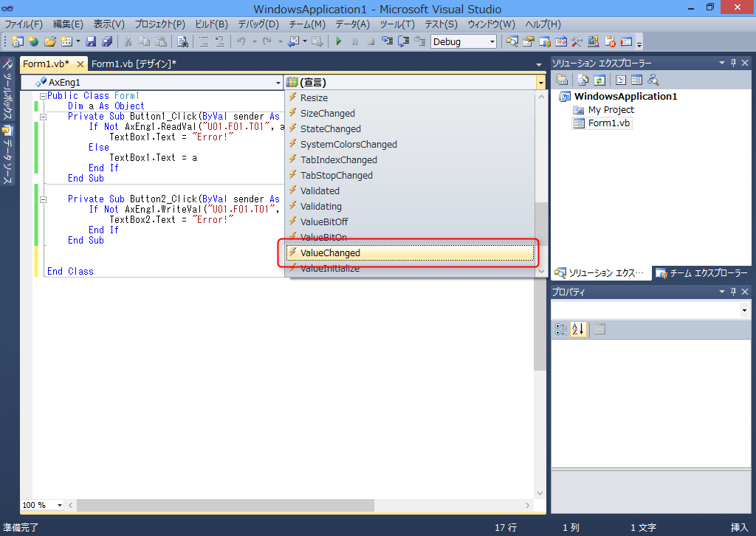Viewport: 756px width, 536px height.
Task: Click the Find in Files binoculars icon
Action: click(x=183, y=42)
